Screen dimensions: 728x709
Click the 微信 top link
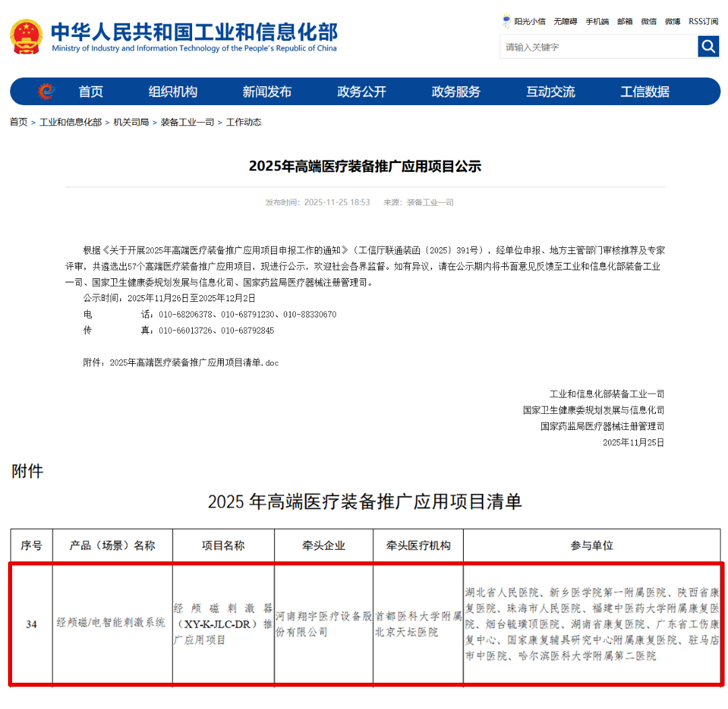648,22
